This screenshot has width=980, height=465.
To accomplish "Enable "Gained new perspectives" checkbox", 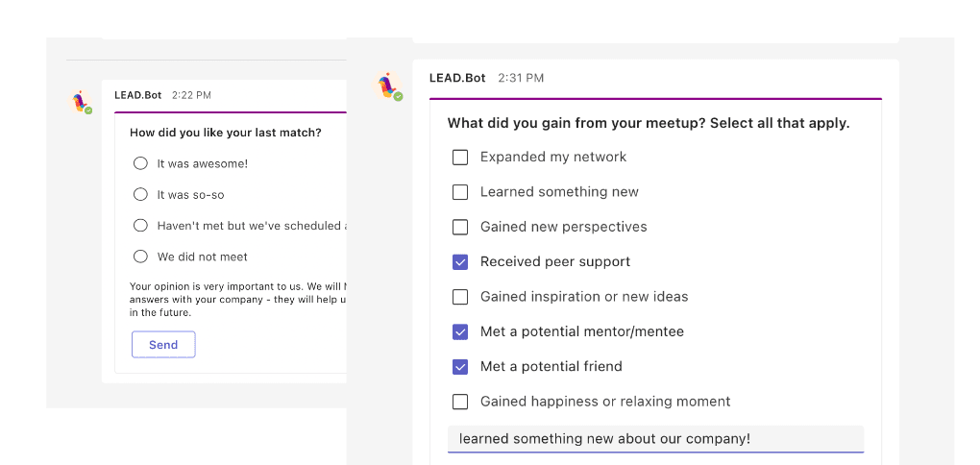I will coord(460,227).
